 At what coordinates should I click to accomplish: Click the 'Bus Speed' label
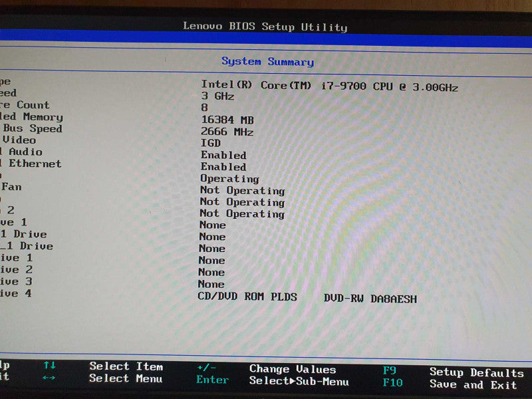[33, 128]
